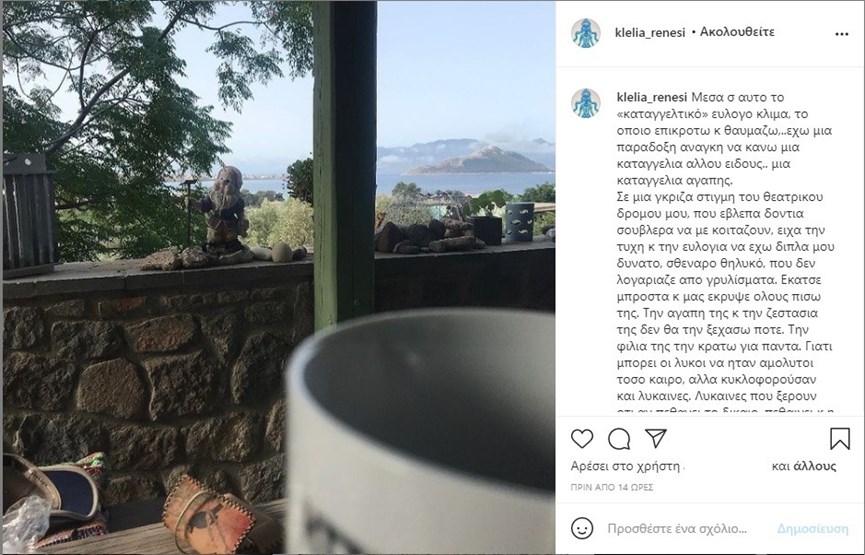Viewport: 865px width, 555px height.
Task: Open the avatar beside the caption
Action: point(585,104)
